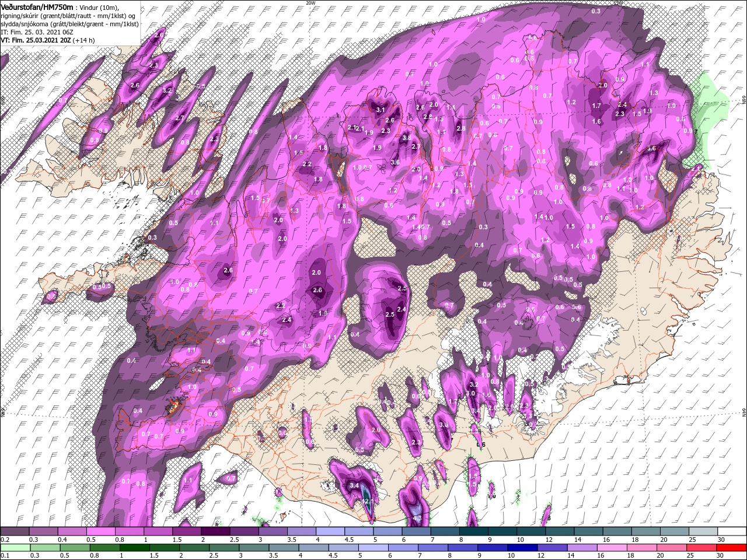747x560 pixels.
Task: Click the 4.5 label under the upper legend
Action: click(349, 540)
